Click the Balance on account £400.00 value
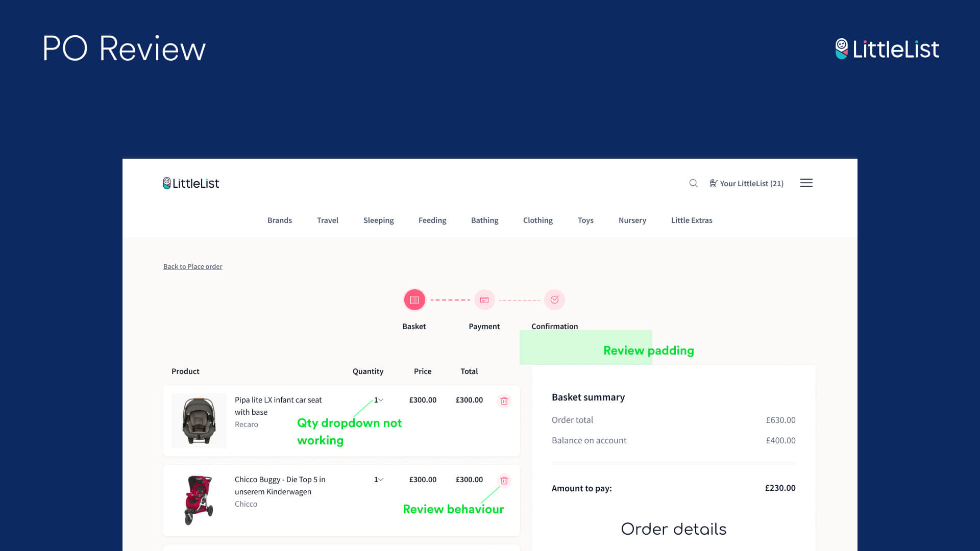 coord(780,441)
